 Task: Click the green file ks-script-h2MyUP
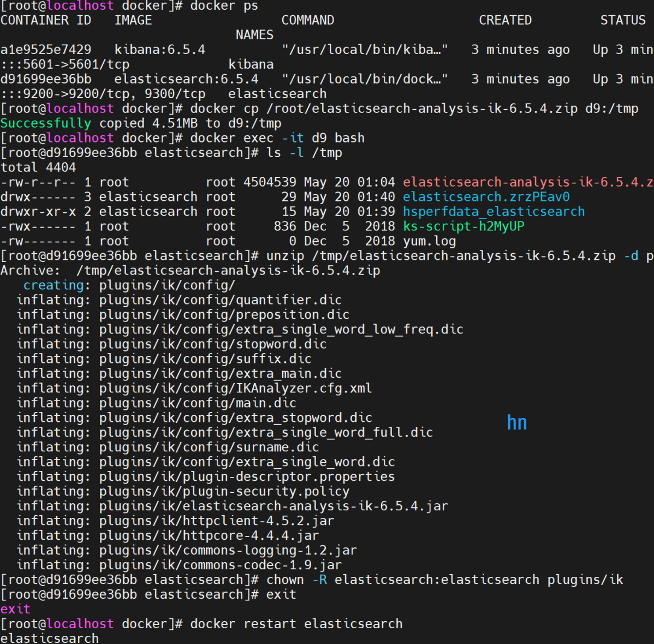463,226
